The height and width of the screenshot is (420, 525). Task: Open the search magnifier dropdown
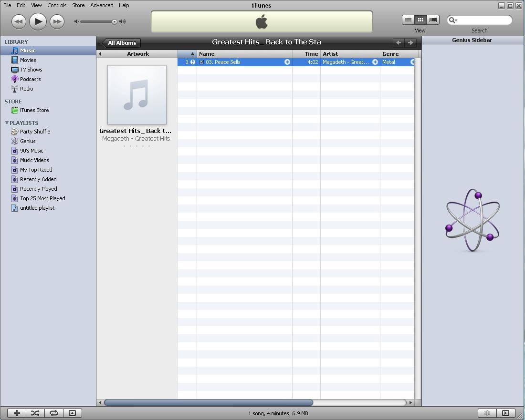(x=452, y=20)
